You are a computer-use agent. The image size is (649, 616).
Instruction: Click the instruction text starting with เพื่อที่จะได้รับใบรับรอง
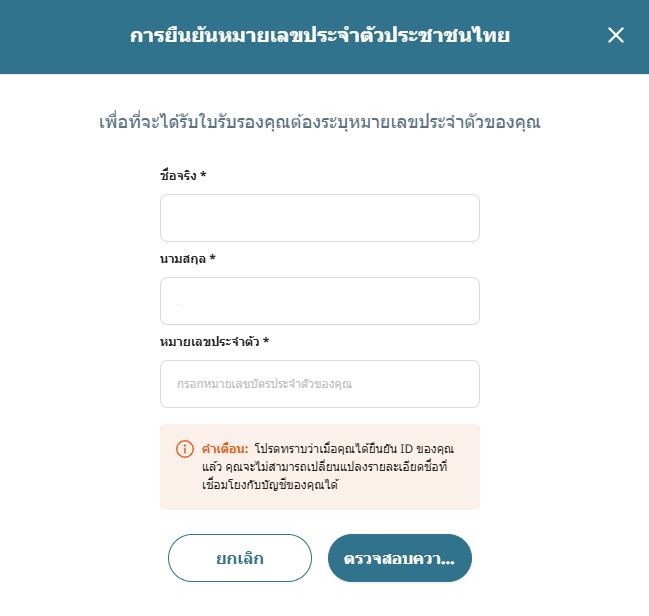[320, 122]
